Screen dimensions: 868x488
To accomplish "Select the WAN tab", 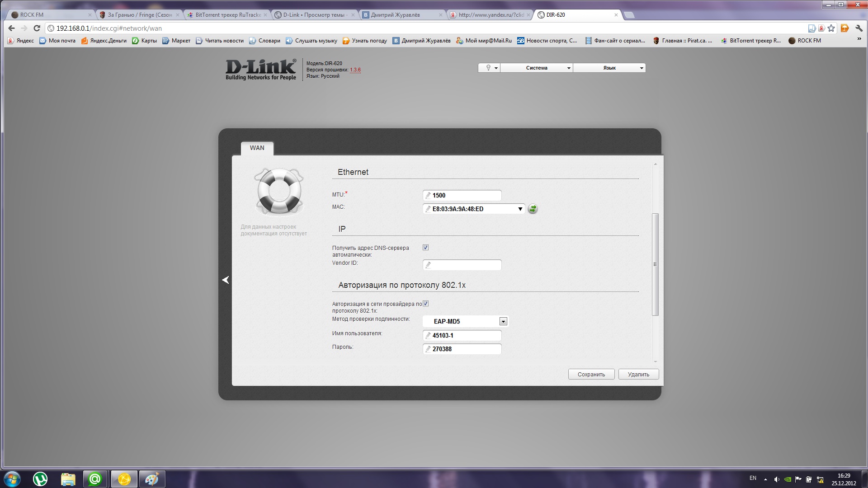I will pyautogui.click(x=257, y=148).
